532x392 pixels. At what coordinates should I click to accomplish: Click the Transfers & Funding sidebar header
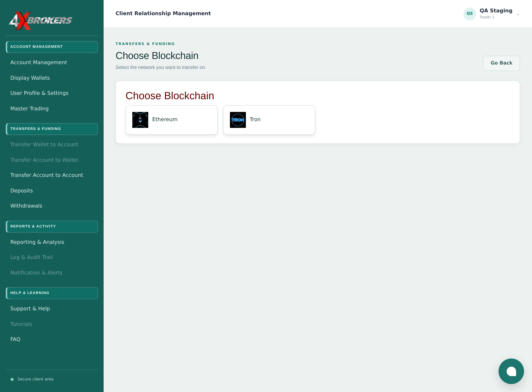[52, 129]
